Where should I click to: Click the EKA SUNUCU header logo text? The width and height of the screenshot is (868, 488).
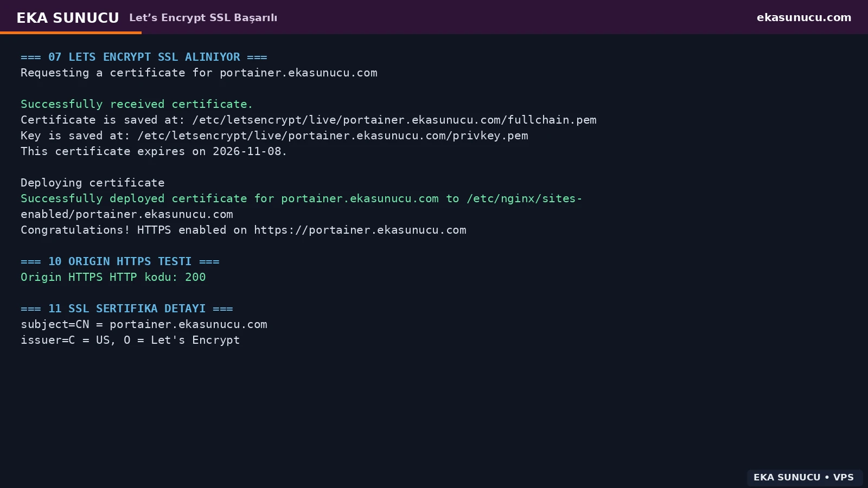click(68, 18)
